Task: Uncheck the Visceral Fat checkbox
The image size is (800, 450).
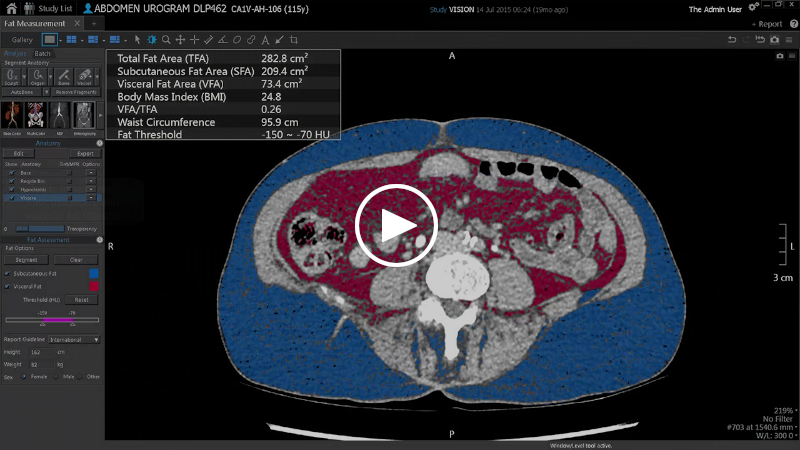Action: coord(7,286)
